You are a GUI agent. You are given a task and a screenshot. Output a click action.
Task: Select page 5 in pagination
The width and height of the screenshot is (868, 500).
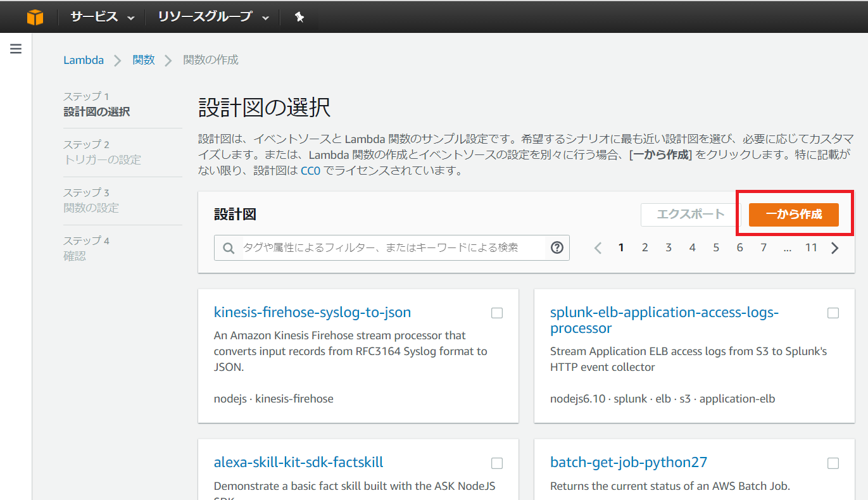point(716,248)
